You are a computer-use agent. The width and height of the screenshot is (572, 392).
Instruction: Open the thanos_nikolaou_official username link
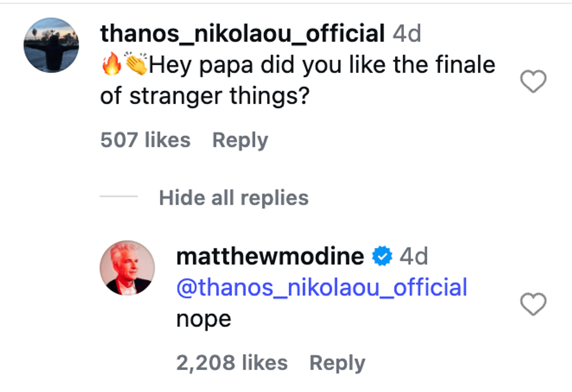coord(242,34)
